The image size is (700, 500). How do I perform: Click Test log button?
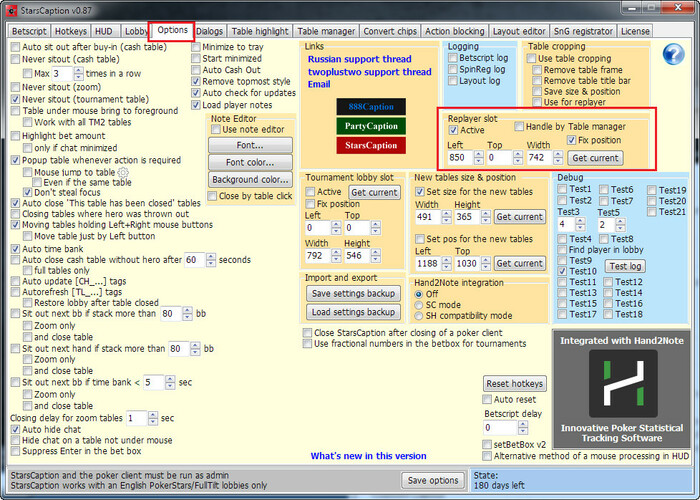(625, 266)
